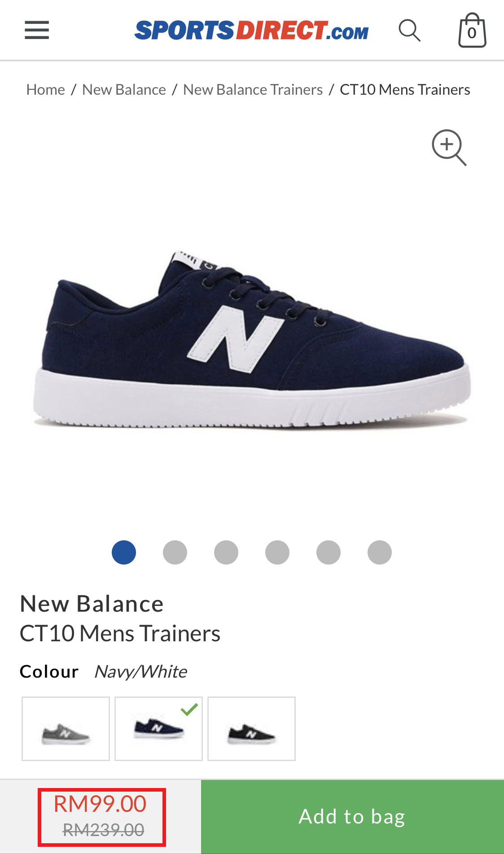The image size is (504, 854).
Task: Switch to the second image carousel dot
Action: coord(175,552)
